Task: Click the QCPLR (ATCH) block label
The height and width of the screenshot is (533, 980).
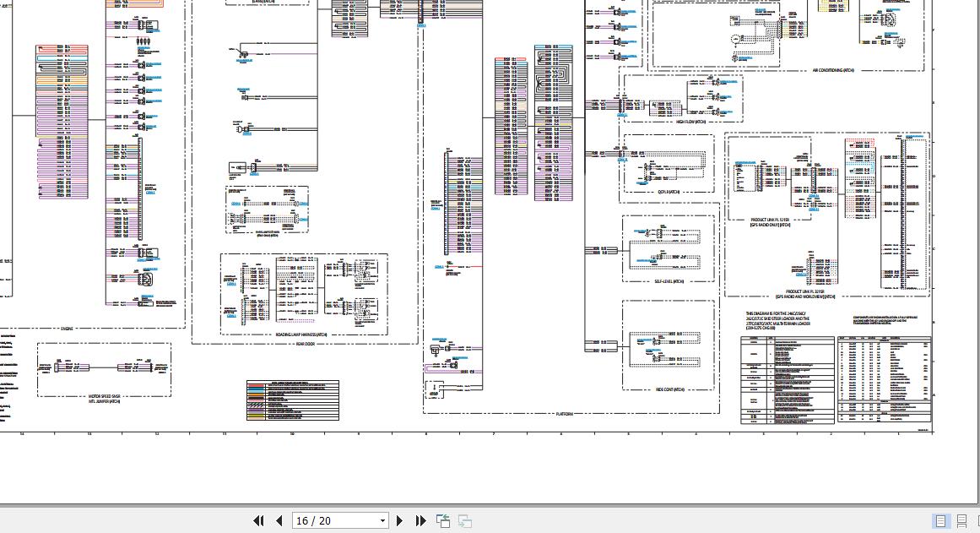Action: pyautogui.click(x=669, y=192)
